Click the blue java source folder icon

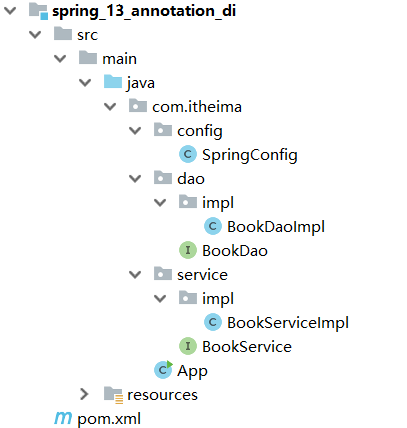[x=113, y=82]
